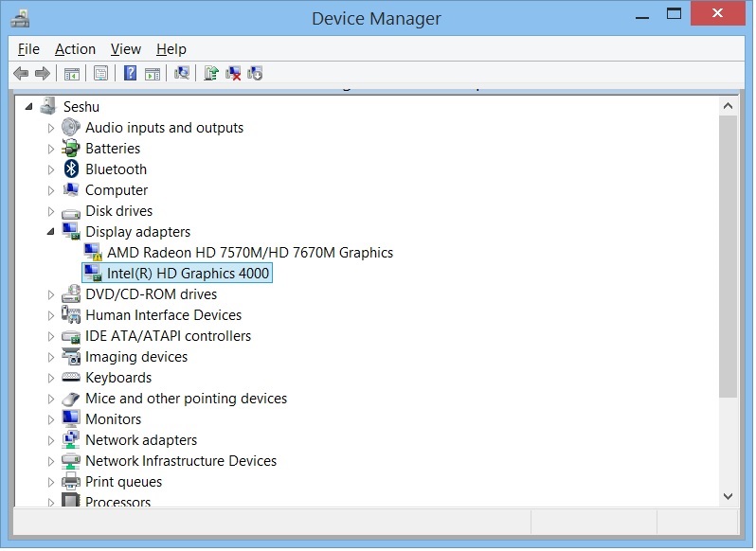Click the Human Interface Devices icon

(71, 314)
